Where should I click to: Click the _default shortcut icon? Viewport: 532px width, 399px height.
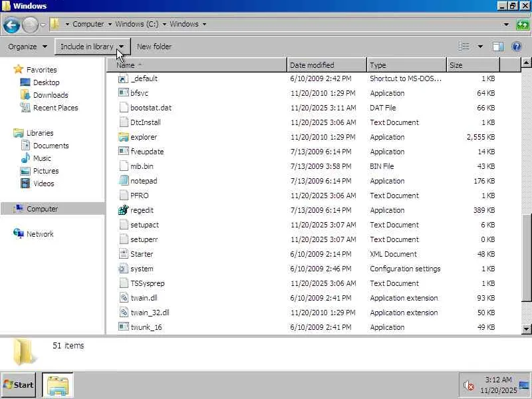click(124, 78)
